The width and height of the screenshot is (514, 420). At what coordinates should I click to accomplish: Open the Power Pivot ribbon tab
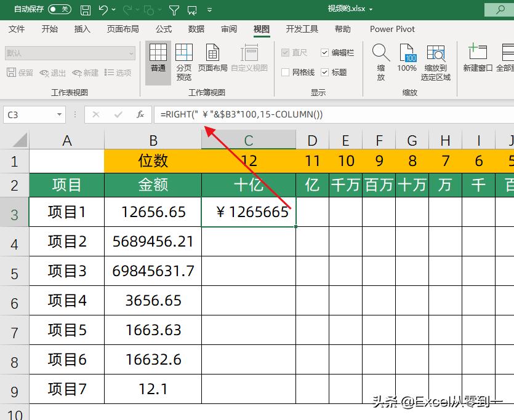pyautogui.click(x=392, y=29)
